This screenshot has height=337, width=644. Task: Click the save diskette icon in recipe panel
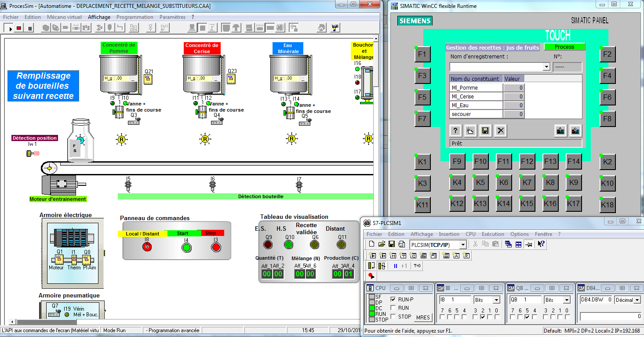485,130
